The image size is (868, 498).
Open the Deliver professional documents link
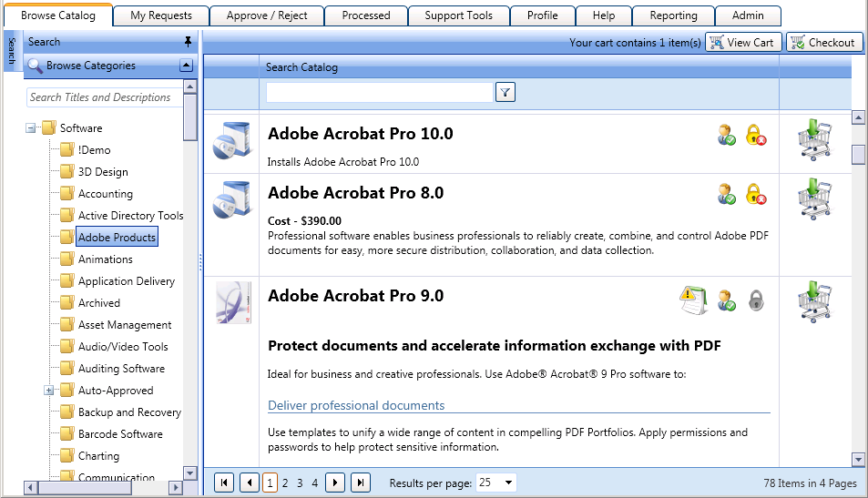(x=356, y=406)
